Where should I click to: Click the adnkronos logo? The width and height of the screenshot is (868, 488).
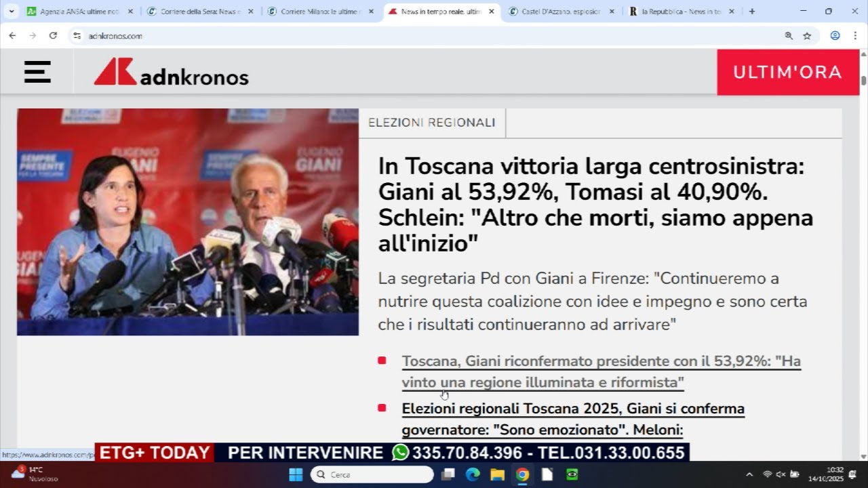[172, 73]
